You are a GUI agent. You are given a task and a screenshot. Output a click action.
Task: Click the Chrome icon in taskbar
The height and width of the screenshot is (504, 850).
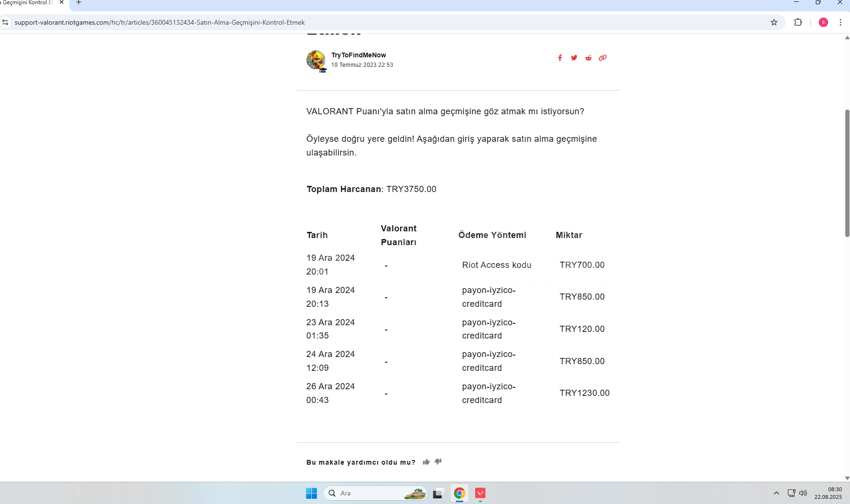click(459, 493)
